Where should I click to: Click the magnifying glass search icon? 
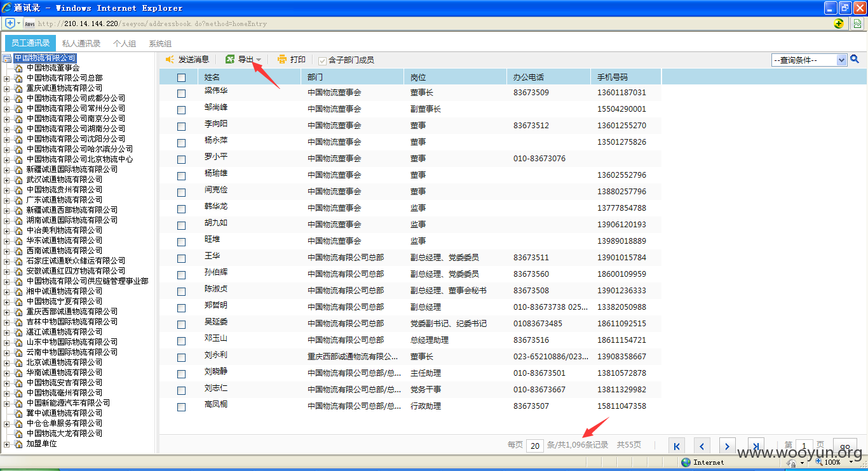[855, 59]
